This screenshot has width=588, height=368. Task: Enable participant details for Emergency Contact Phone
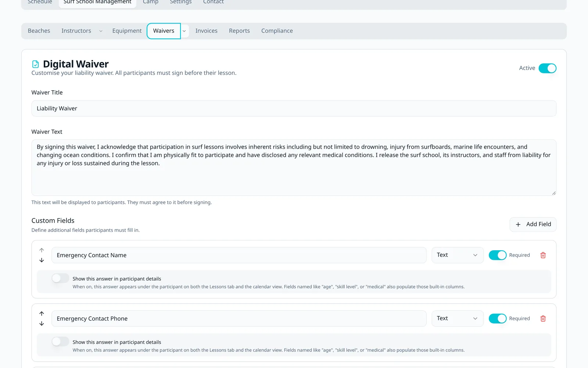click(x=60, y=342)
